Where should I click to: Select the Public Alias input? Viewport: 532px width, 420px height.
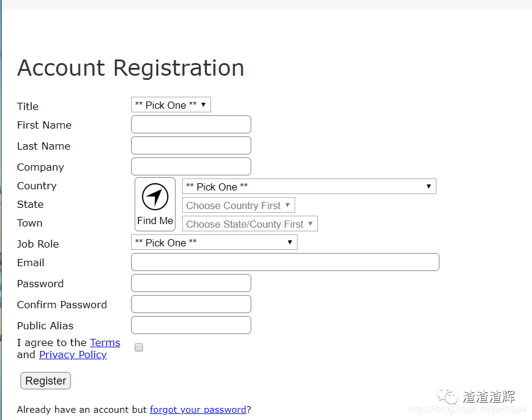pyautogui.click(x=191, y=326)
